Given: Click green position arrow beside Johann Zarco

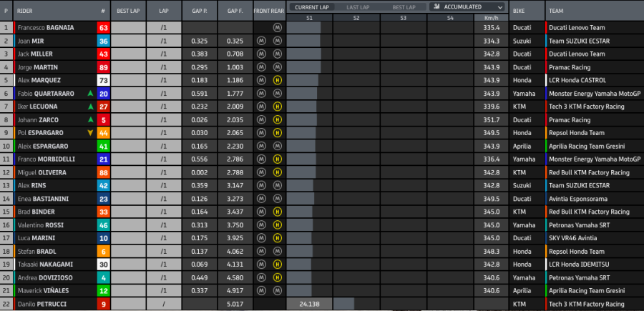Looking at the screenshot, I should pos(90,119).
